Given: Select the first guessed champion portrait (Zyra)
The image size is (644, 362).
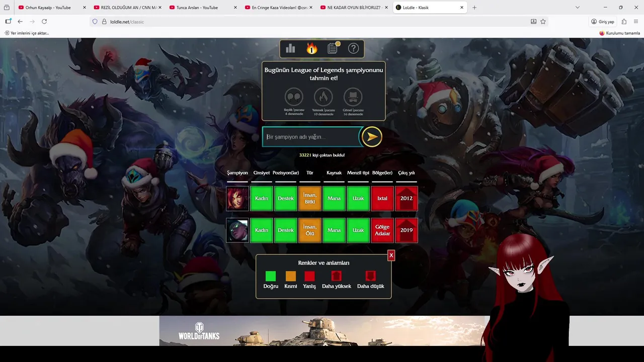Looking at the screenshot, I should click(237, 199).
